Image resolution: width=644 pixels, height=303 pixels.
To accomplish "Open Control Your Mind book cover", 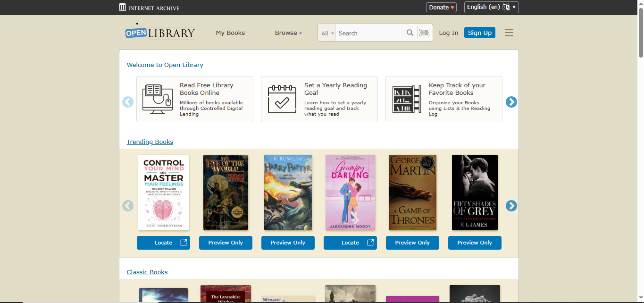I will [x=163, y=193].
